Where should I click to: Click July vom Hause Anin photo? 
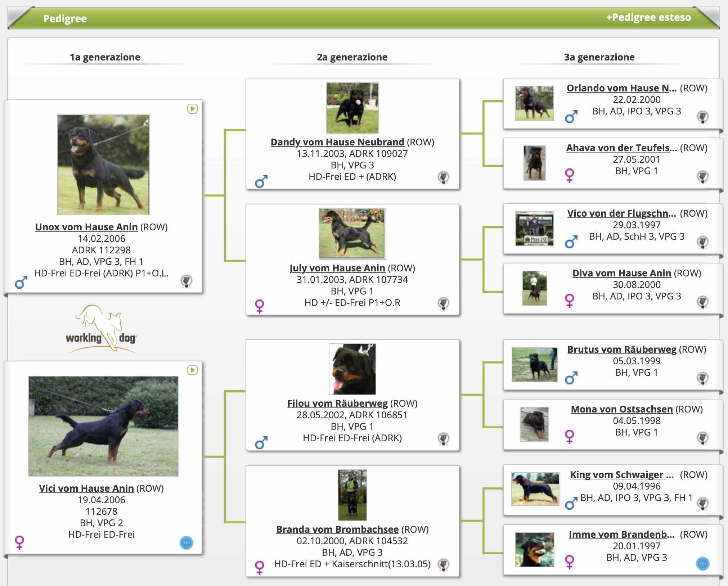click(x=352, y=234)
